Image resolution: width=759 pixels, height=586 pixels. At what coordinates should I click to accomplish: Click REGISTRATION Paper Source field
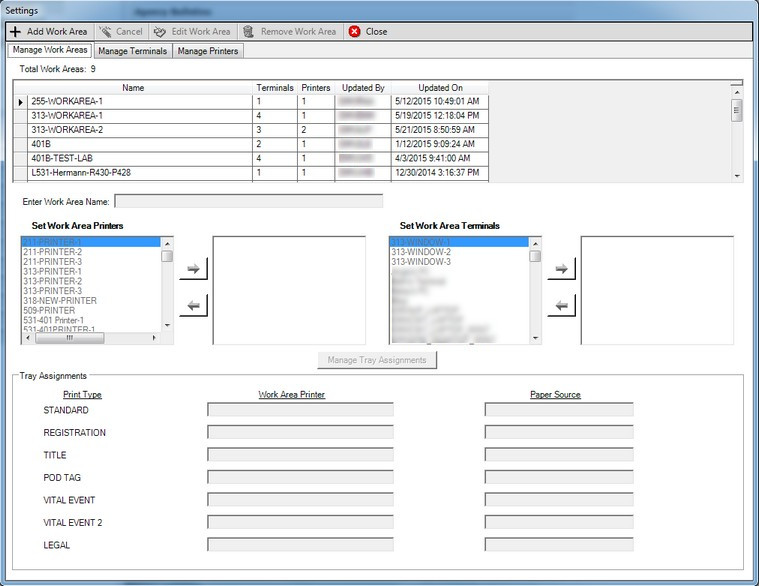coord(559,432)
